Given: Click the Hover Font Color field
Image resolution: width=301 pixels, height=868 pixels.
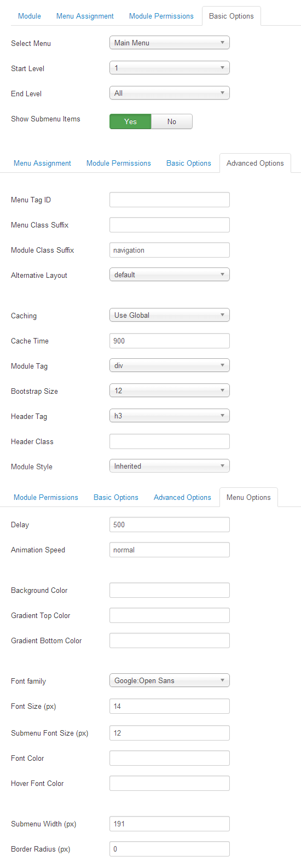Looking at the screenshot, I should 170,783.
